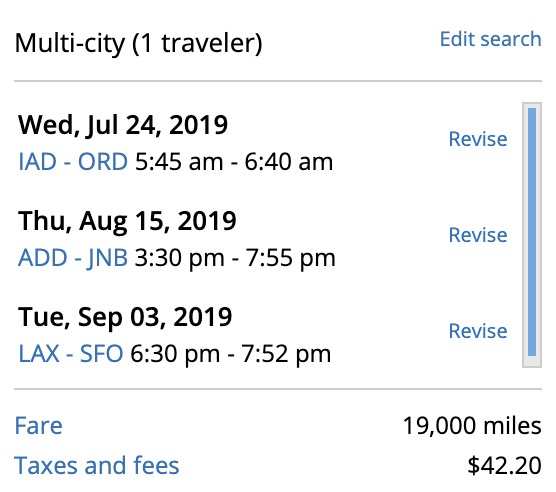Revise the Wed, Jul 24 flight
This screenshot has height=492, width=556.
coord(478,139)
